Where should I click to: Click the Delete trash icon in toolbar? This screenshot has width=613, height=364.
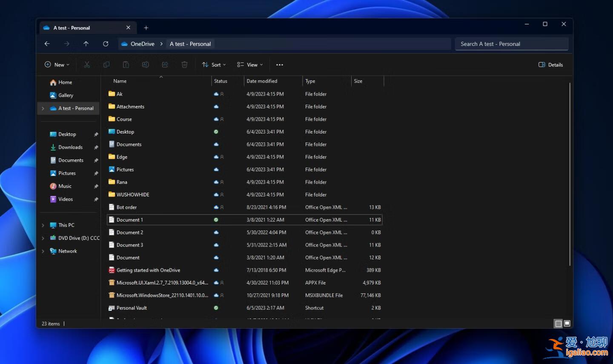(x=184, y=65)
